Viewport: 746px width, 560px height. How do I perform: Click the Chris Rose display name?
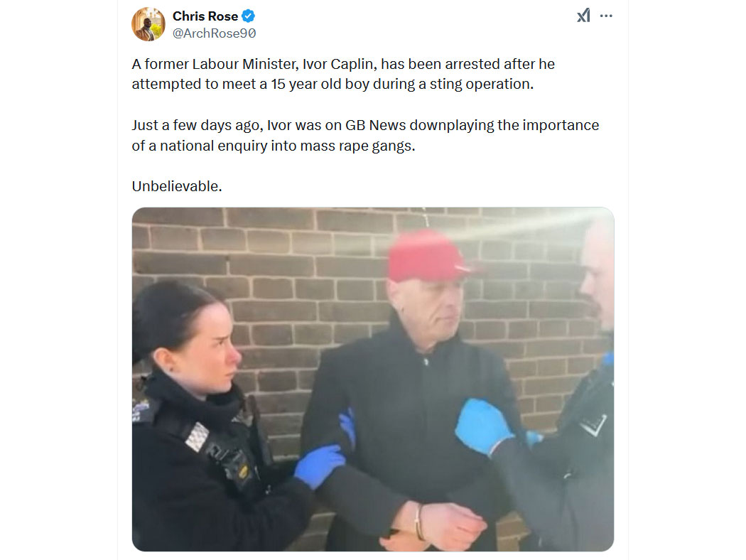tap(205, 16)
